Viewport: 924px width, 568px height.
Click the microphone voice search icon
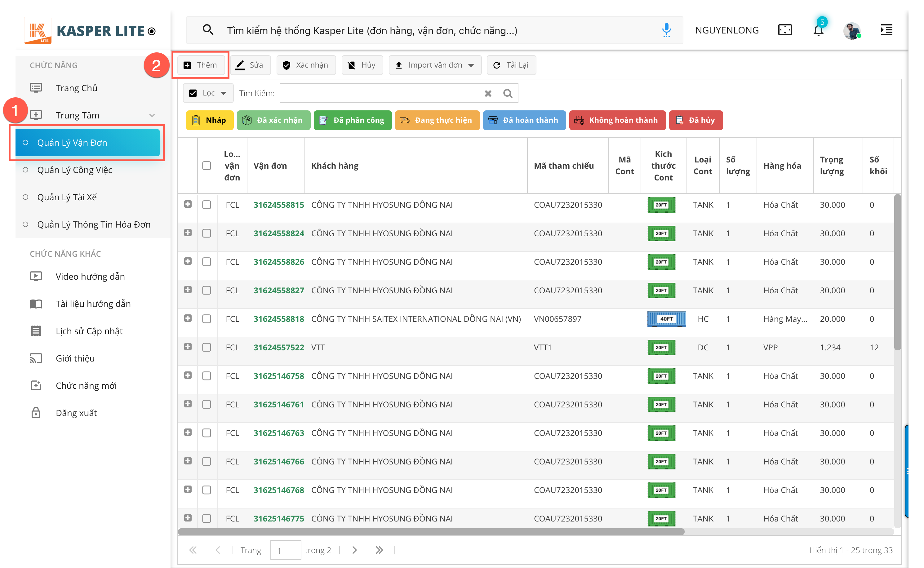(666, 30)
